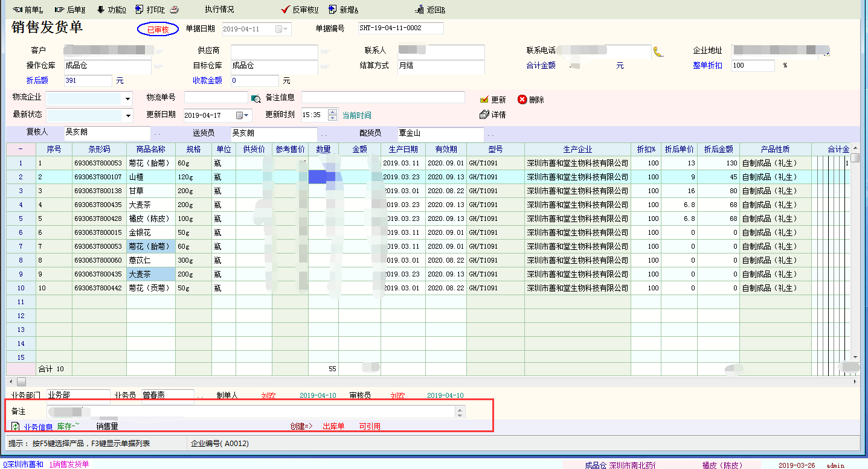Click the printer icon beside 打印
The width and height of the screenshot is (868, 469).
pyautogui.click(x=175, y=10)
